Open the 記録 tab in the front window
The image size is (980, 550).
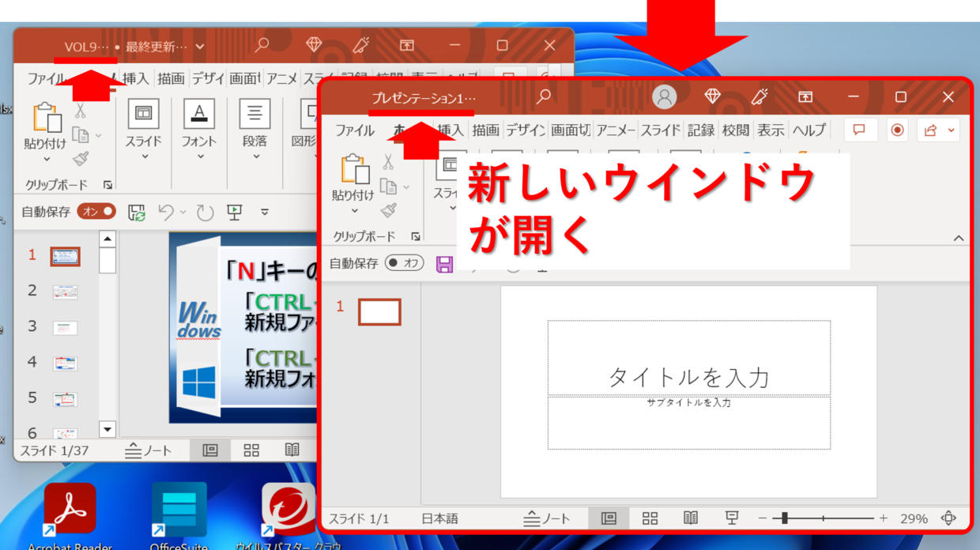[x=701, y=130]
